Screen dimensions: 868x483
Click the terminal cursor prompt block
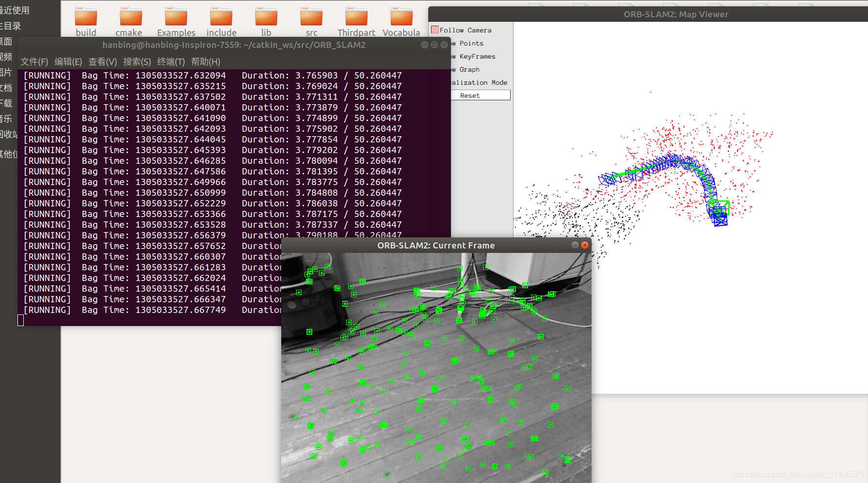20,320
